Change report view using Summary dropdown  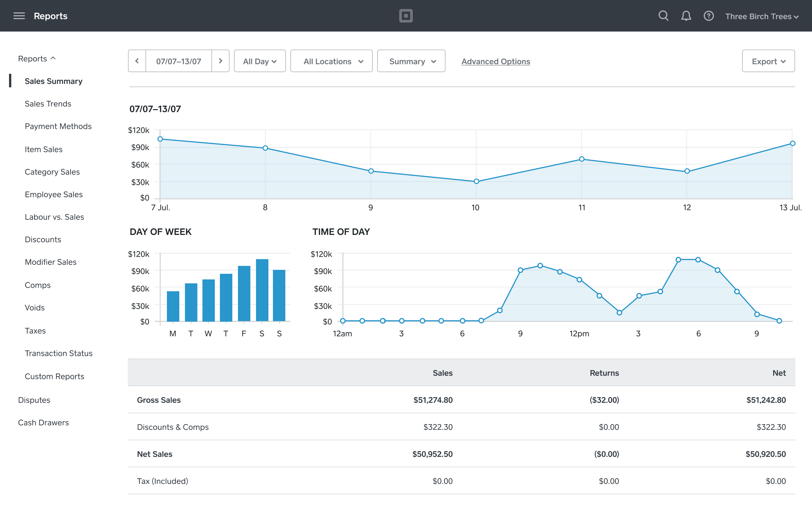coord(411,61)
